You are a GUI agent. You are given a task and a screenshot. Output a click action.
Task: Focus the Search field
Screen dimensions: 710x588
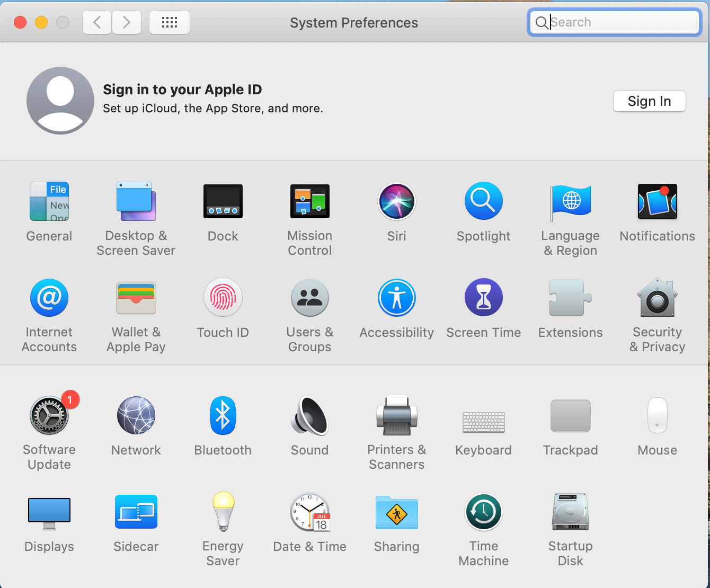615,22
